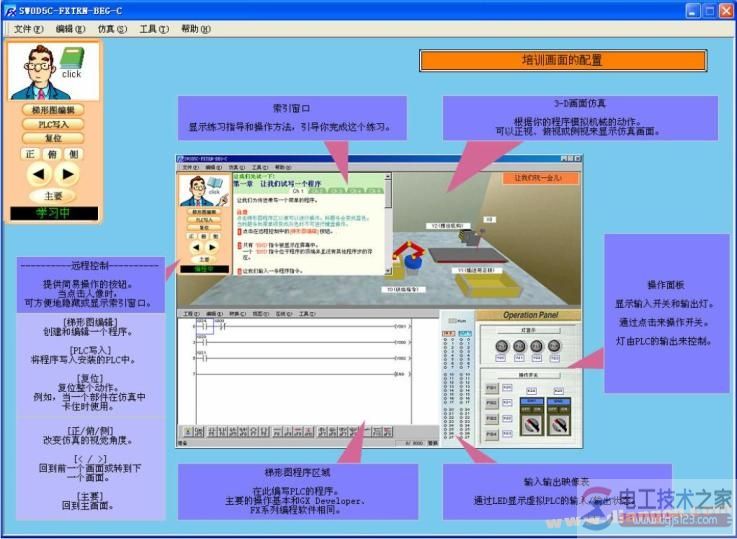Click PB1 in the example Operation Panel
This screenshot has height=539, width=737.
coord(492,388)
